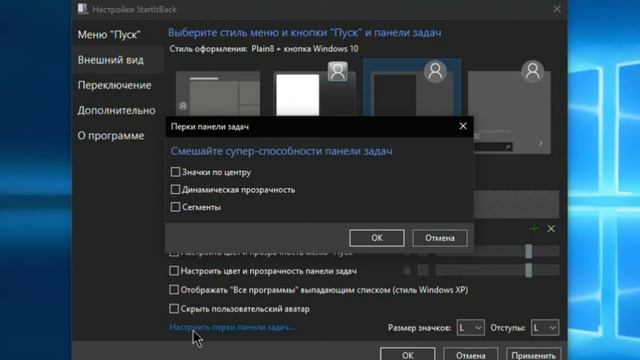Open the О программе section
The image size is (640, 360).
pyautogui.click(x=111, y=136)
